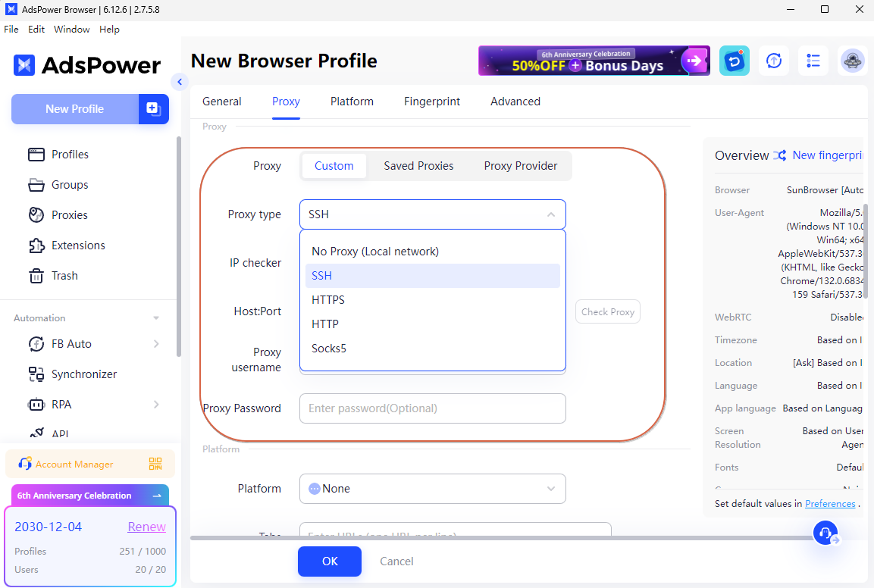Open the Platform None dropdown

[x=433, y=489]
